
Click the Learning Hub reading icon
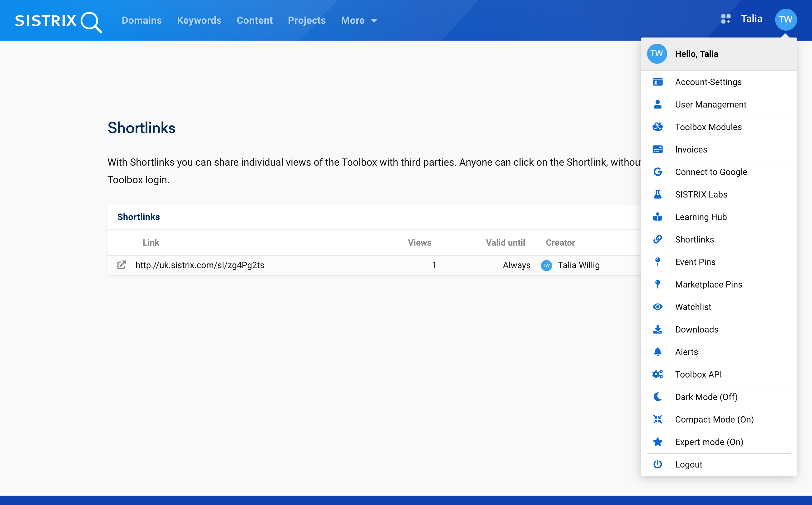pos(657,217)
